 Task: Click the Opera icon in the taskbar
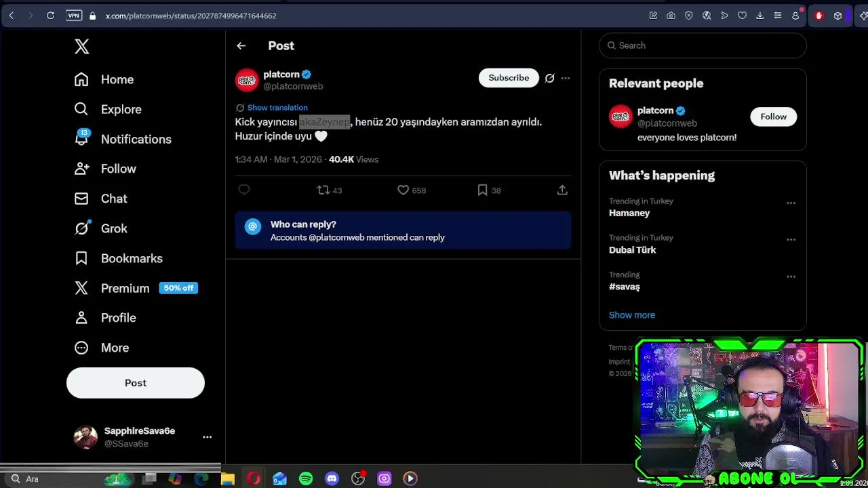click(x=254, y=479)
